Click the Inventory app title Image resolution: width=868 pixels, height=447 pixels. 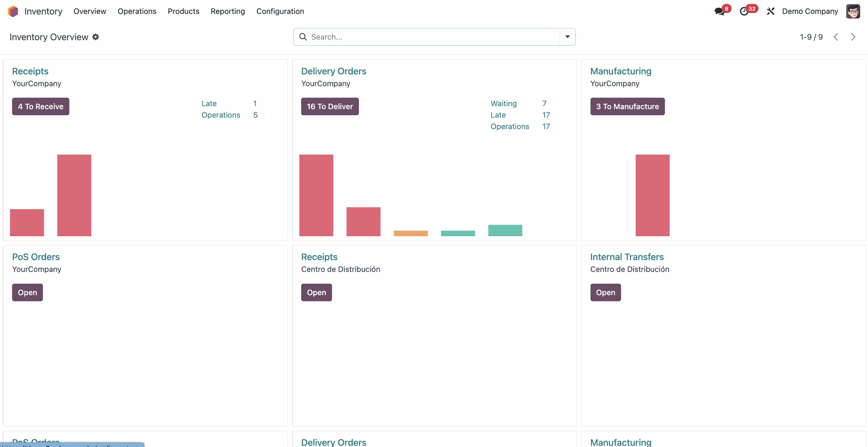tap(43, 11)
